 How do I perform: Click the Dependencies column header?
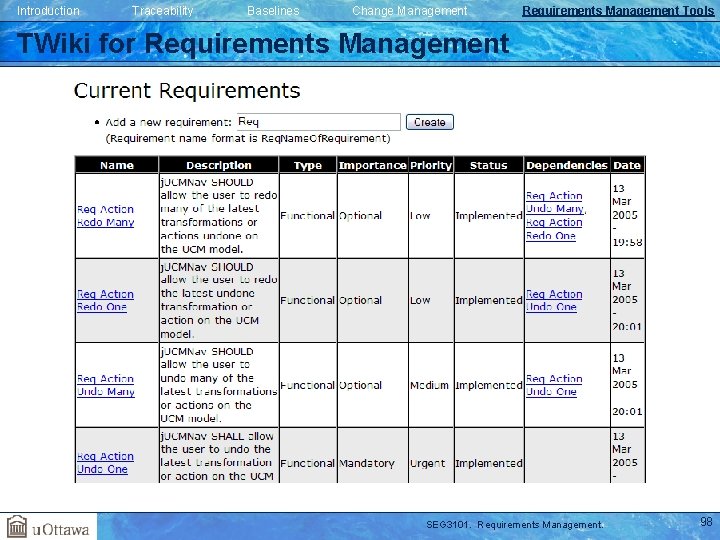567,165
